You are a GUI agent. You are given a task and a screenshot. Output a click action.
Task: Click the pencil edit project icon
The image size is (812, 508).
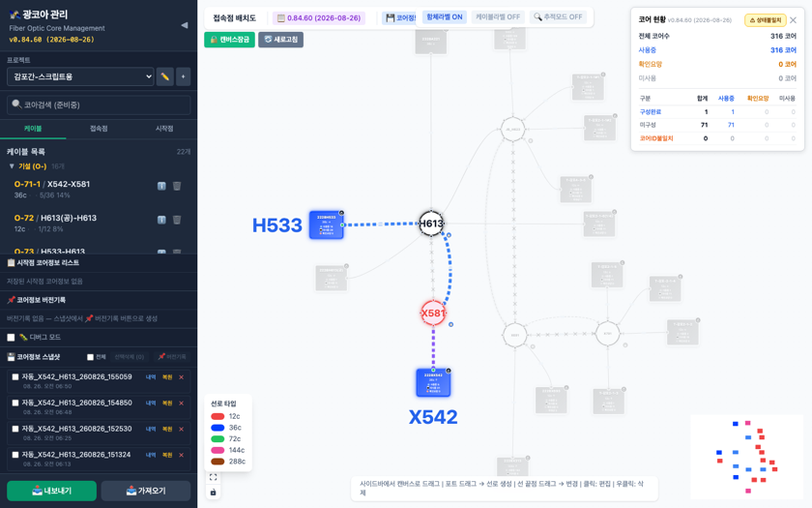164,76
